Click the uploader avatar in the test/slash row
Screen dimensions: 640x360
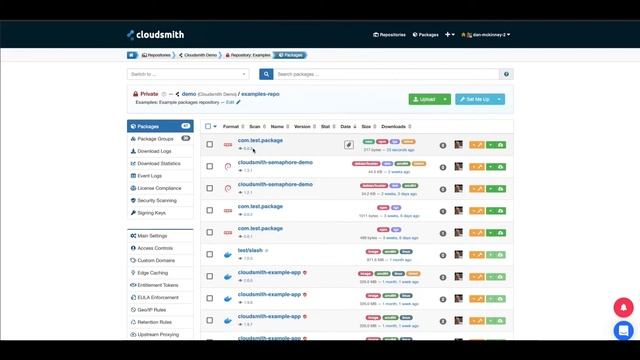coord(459,254)
